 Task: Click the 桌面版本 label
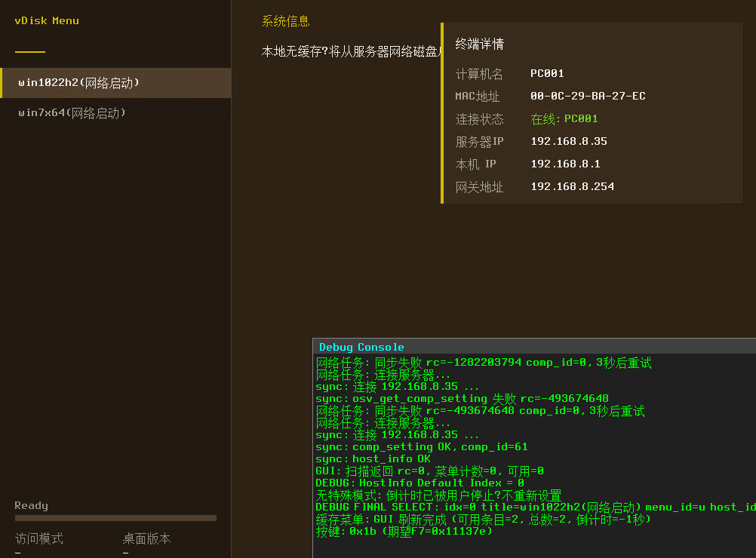tap(146, 538)
